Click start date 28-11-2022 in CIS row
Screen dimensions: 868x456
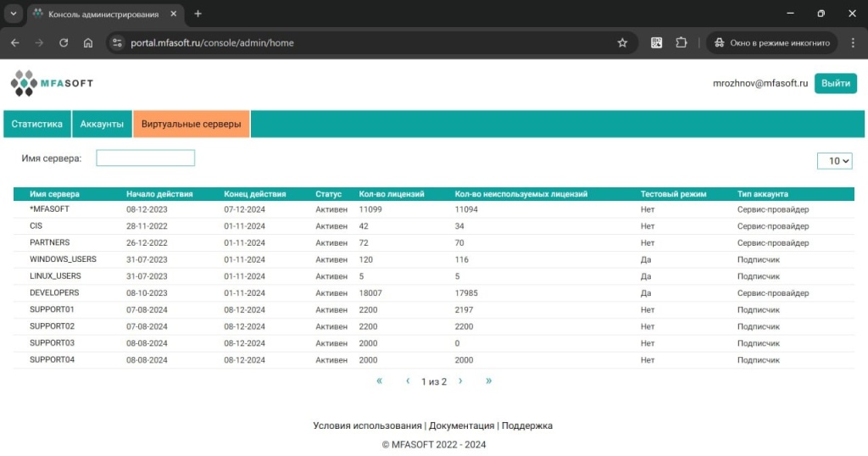[x=147, y=225]
